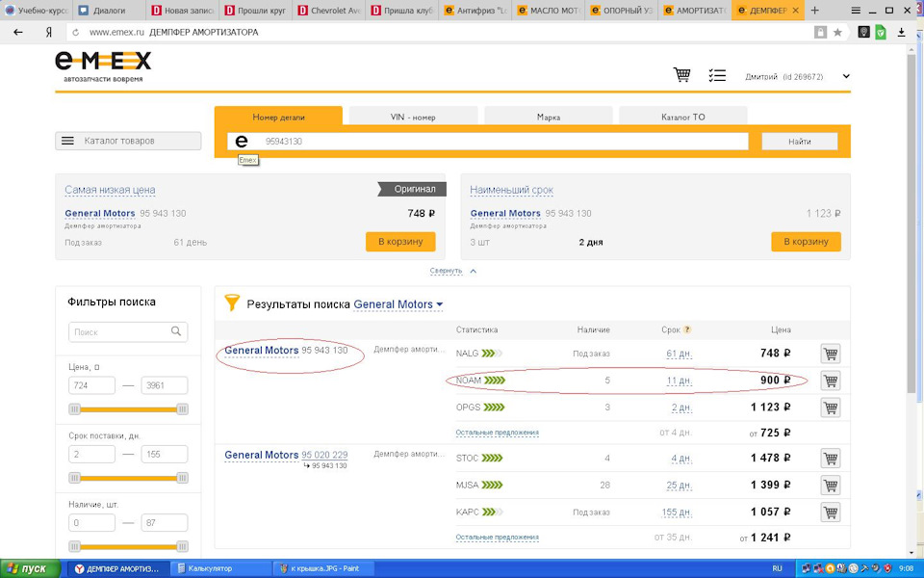Viewport: 924px width, 578px height.
Task: Open the shopping cart icon in header
Action: (x=681, y=75)
